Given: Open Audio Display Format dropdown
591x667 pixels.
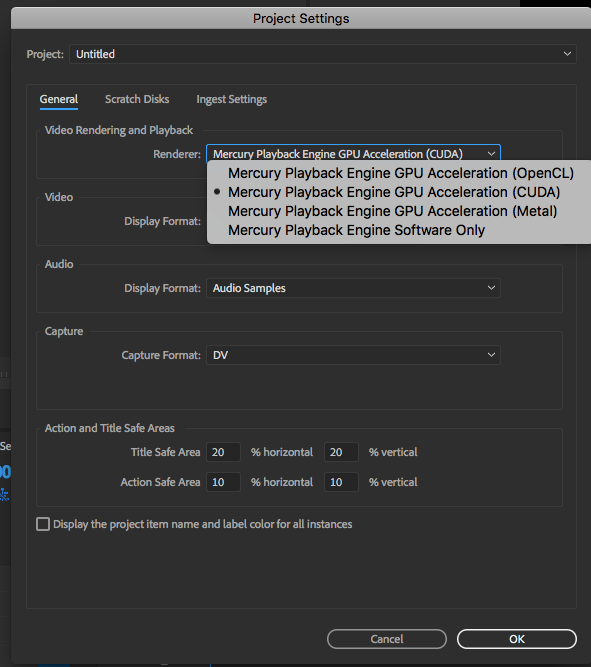Looking at the screenshot, I should coord(353,288).
